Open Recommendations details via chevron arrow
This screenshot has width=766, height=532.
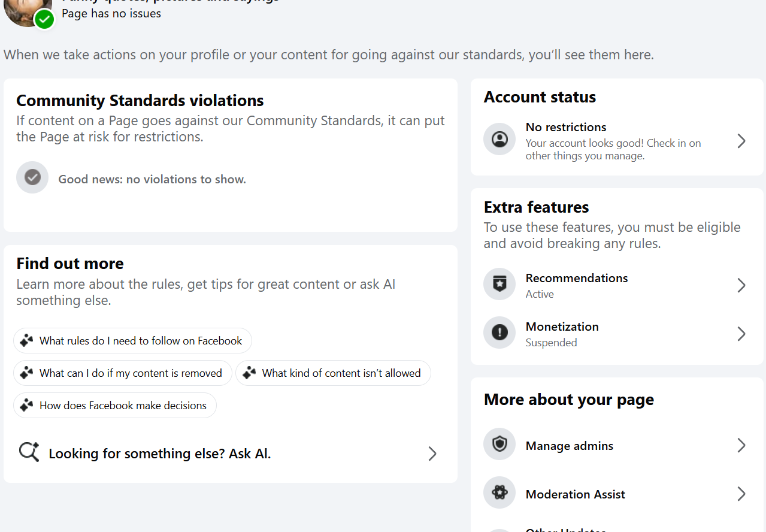741,285
